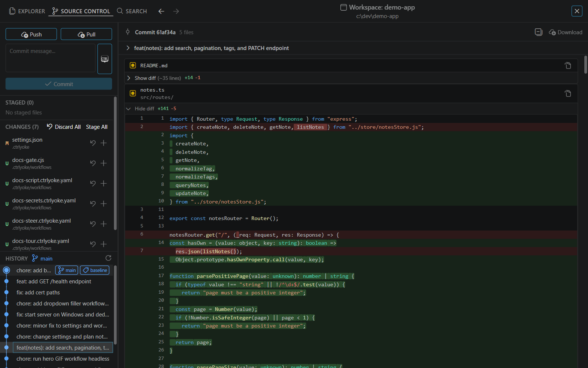Viewport: 588px width, 368px height.
Task: Stage docs-steer.ctrlyoke.yaml
Action: [104, 224]
